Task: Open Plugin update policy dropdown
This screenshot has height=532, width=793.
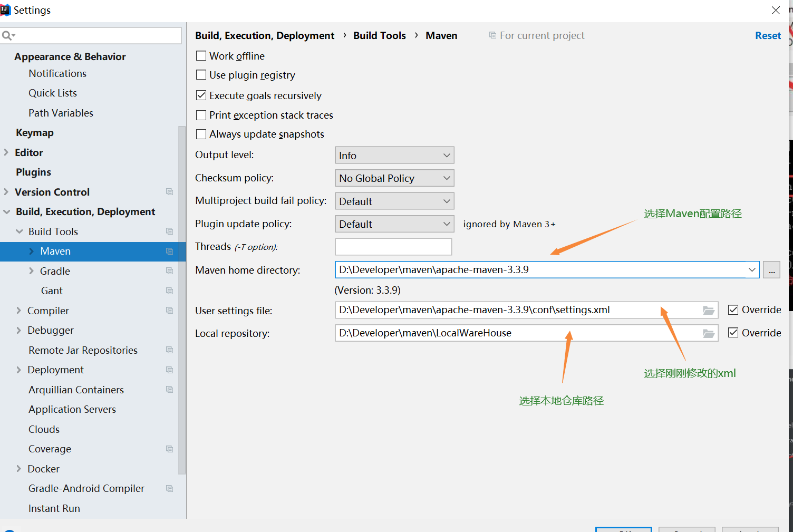Action: click(x=394, y=224)
